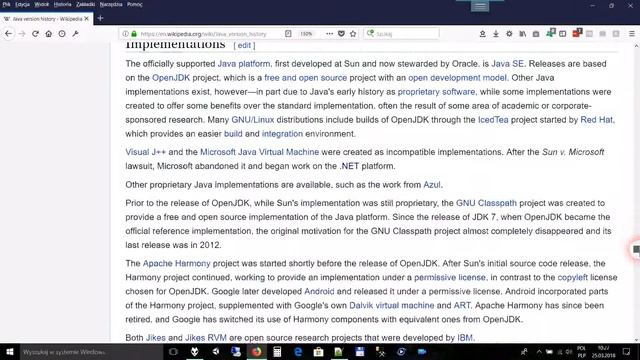Screen dimensions: 640x360
Task: Follow the Android link
Action: (319, 291)
